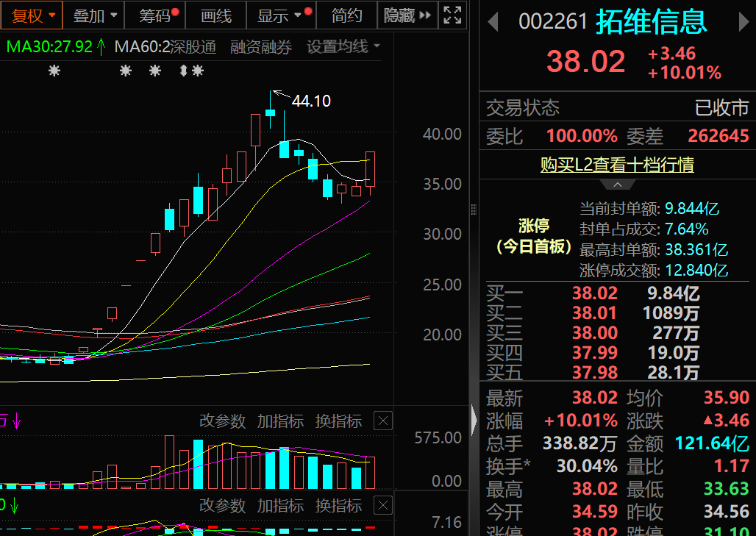Switch to 简约 view mode
The width and height of the screenshot is (756, 536).
(346, 16)
